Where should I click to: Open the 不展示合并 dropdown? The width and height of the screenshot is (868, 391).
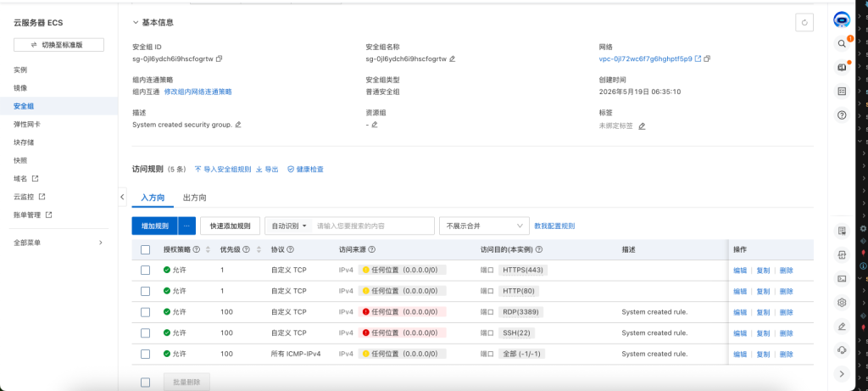[484, 226]
